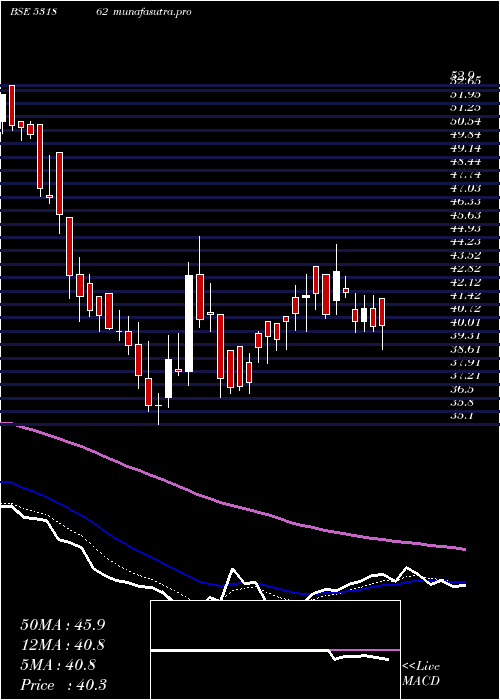Viewport: 500px width, 700px height.
Task: Select the 37.91 price axis label
Action: click(464, 362)
